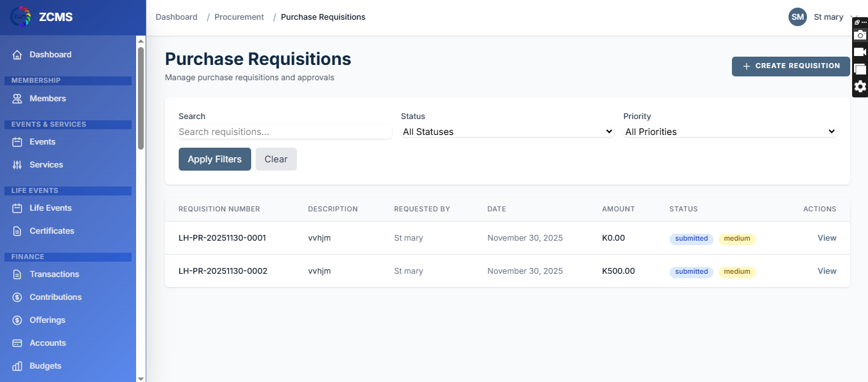The image size is (868, 382).
Task: Click the Contributions dollar icon
Action: (17, 297)
